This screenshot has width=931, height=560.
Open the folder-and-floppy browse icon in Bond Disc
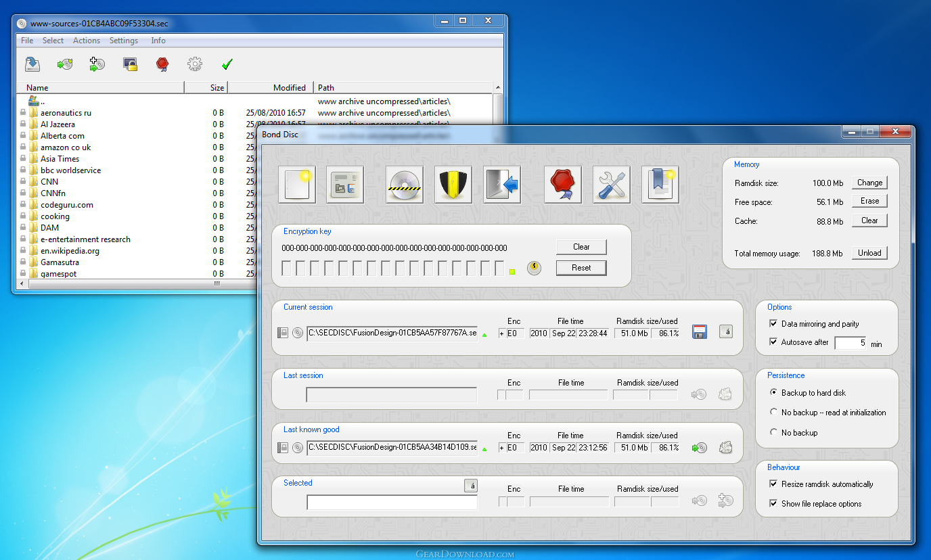(x=345, y=185)
